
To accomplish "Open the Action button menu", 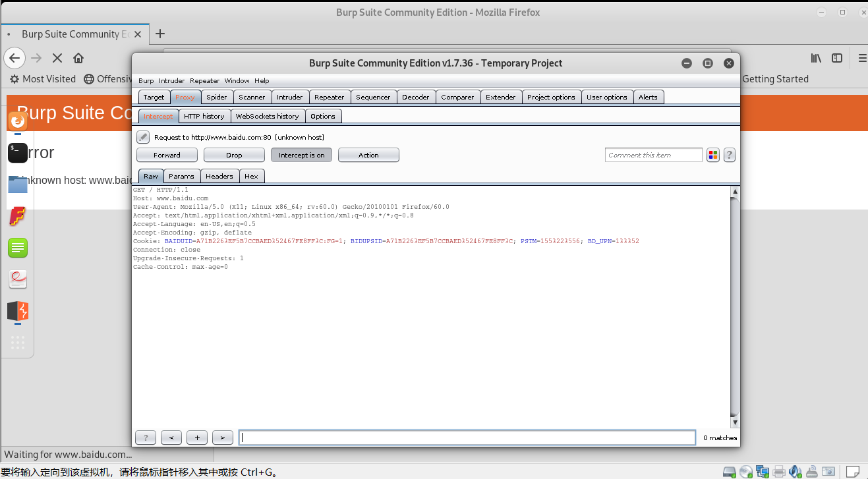I will click(368, 155).
